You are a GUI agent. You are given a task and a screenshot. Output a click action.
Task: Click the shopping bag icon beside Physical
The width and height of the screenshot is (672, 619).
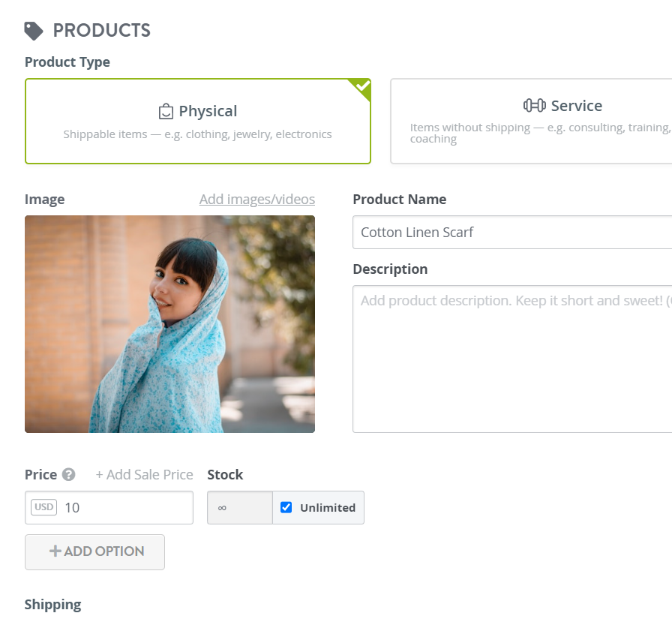click(x=166, y=112)
